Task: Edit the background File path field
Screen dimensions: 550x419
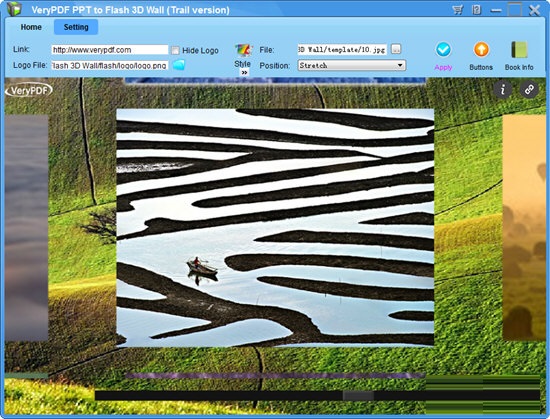Action: (342, 49)
